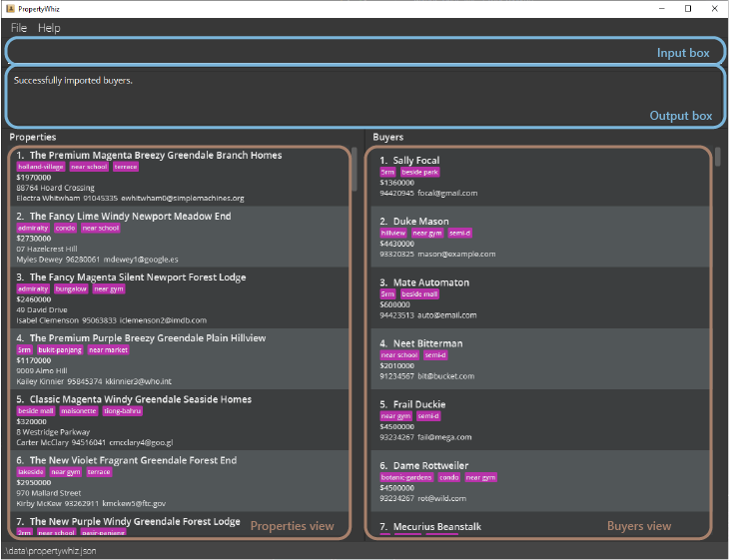Click the 'maisonette' tag on property 5
The image size is (729, 560).
pos(79,411)
